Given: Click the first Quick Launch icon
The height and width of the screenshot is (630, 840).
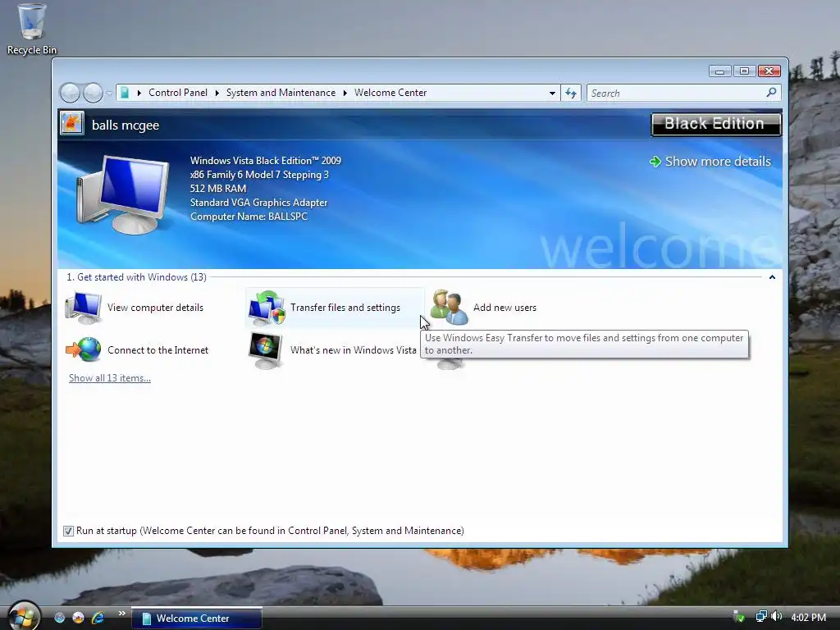Looking at the screenshot, I should (x=59, y=618).
